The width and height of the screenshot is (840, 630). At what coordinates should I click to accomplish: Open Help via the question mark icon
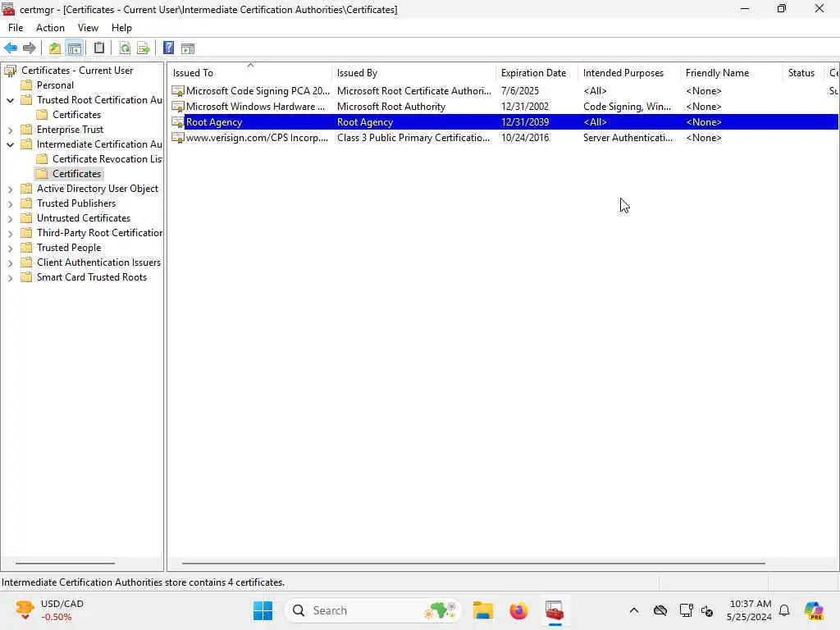tap(169, 48)
